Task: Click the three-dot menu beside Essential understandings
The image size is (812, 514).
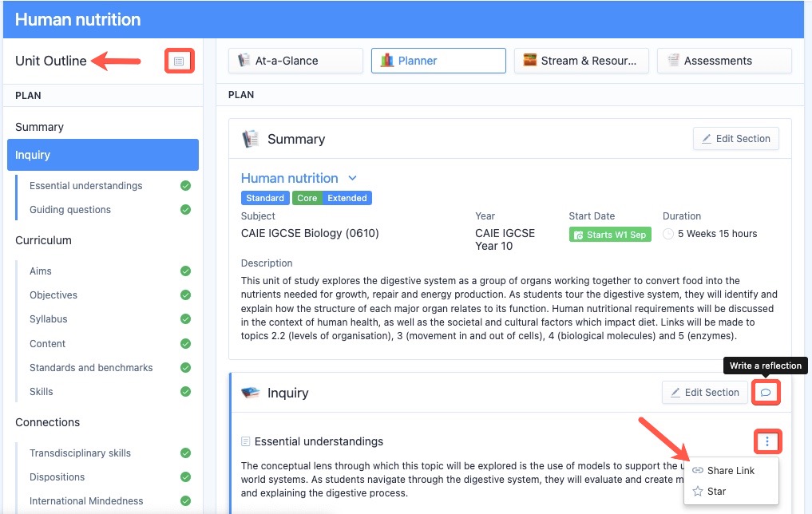Action: tap(767, 441)
